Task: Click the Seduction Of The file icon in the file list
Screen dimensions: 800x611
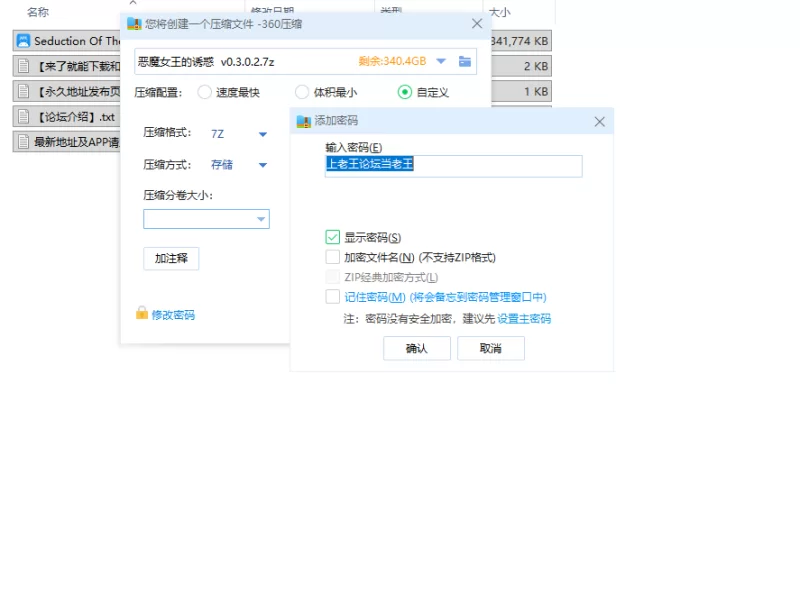Action: pyautogui.click(x=23, y=41)
